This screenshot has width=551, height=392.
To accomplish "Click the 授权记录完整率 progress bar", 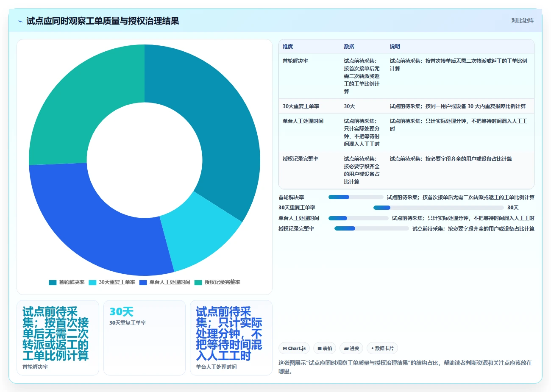I will click(372, 229).
